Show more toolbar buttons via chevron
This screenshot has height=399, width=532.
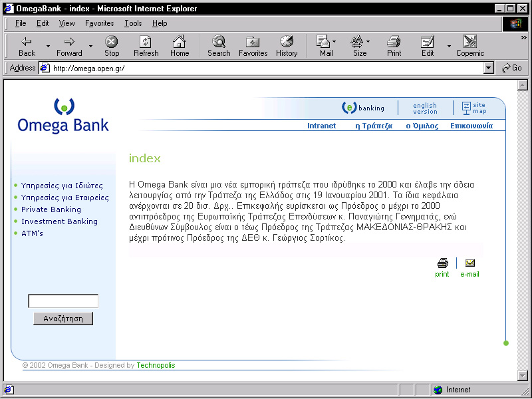pos(524,38)
